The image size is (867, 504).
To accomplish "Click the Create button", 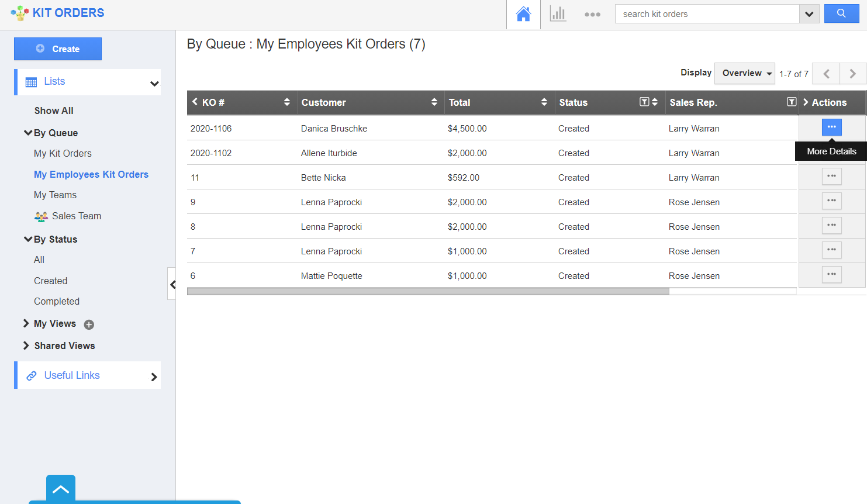I will click(58, 49).
